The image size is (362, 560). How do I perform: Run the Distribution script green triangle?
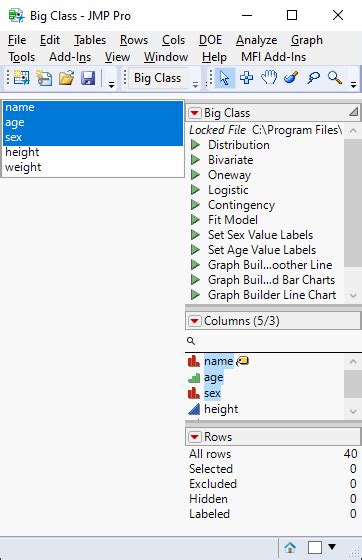point(195,145)
